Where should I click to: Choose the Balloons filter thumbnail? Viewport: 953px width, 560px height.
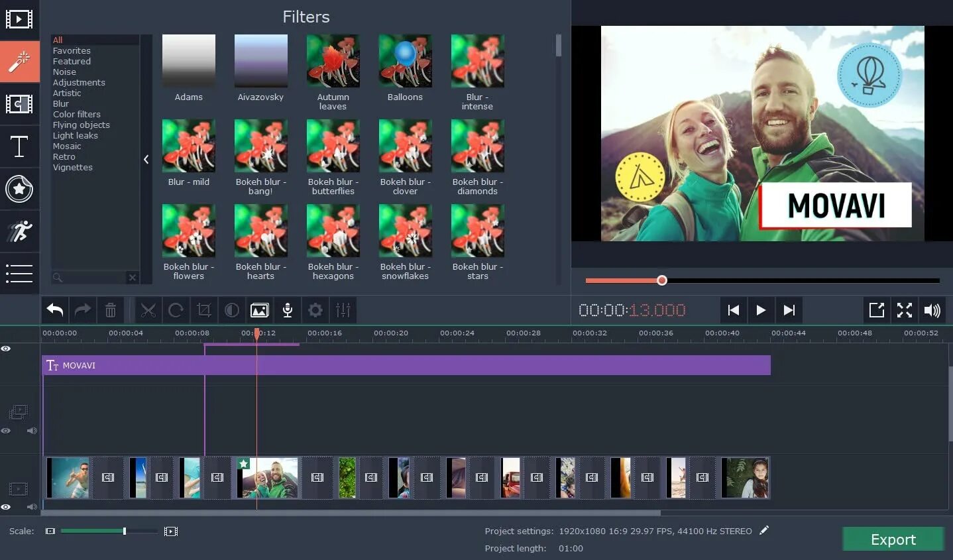(x=406, y=61)
